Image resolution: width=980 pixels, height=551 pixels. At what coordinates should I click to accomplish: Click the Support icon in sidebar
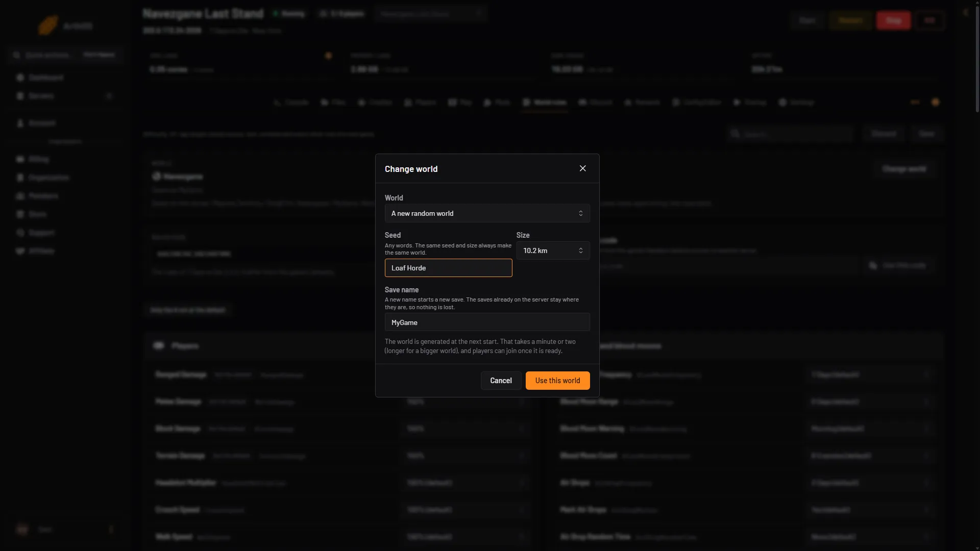coord(20,233)
